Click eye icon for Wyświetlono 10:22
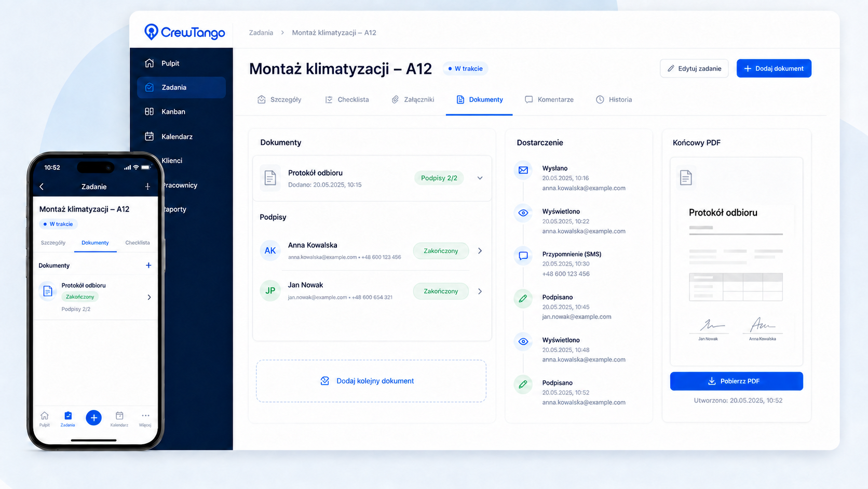 [x=523, y=213]
